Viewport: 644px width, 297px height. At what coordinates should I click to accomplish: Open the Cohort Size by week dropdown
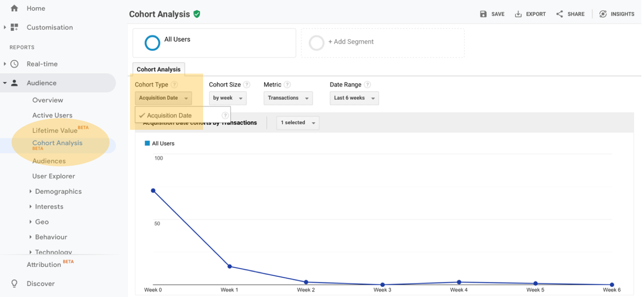[x=228, y=98]
